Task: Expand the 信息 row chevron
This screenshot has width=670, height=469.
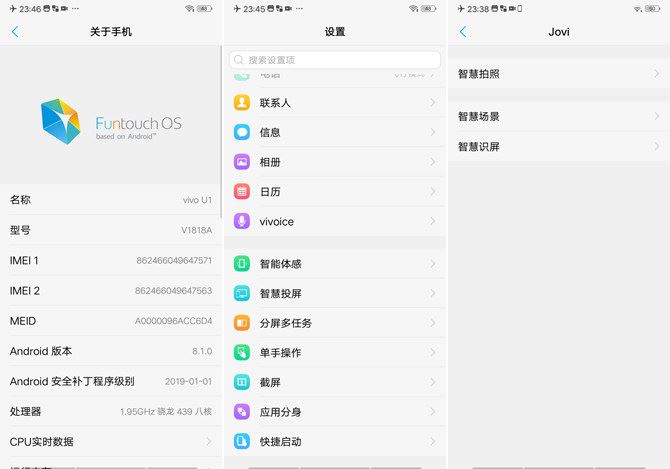Action: tap(432, 132)
